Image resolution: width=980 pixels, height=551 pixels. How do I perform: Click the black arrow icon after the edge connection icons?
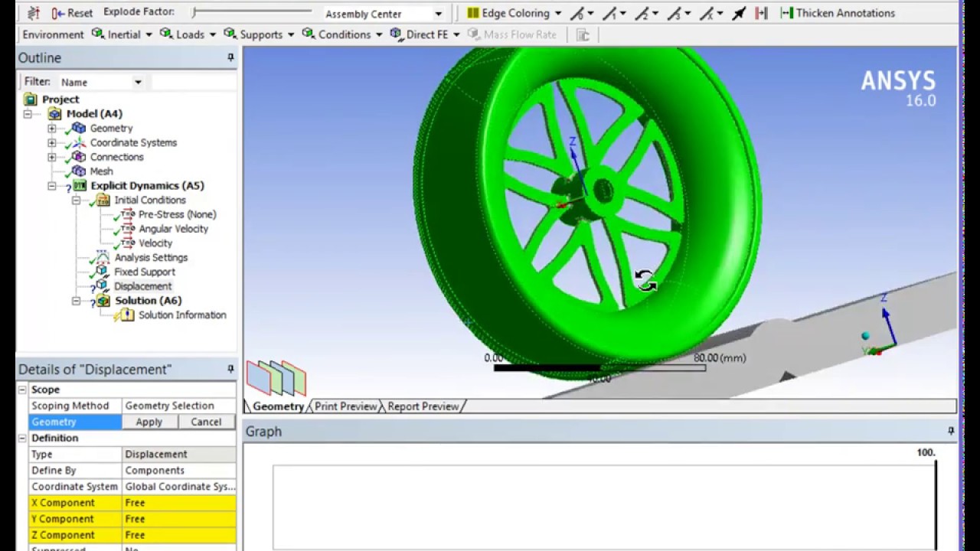[739, 13]
